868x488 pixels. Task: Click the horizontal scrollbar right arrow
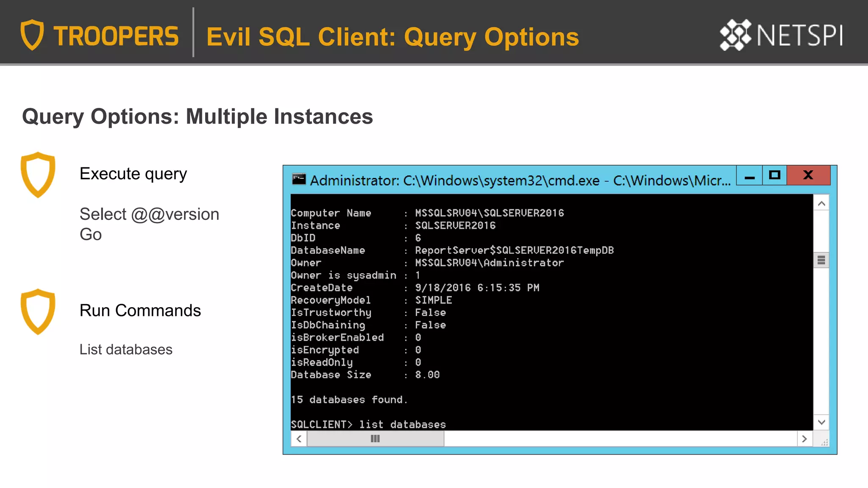pyautogui.click(x=804, y=439)
